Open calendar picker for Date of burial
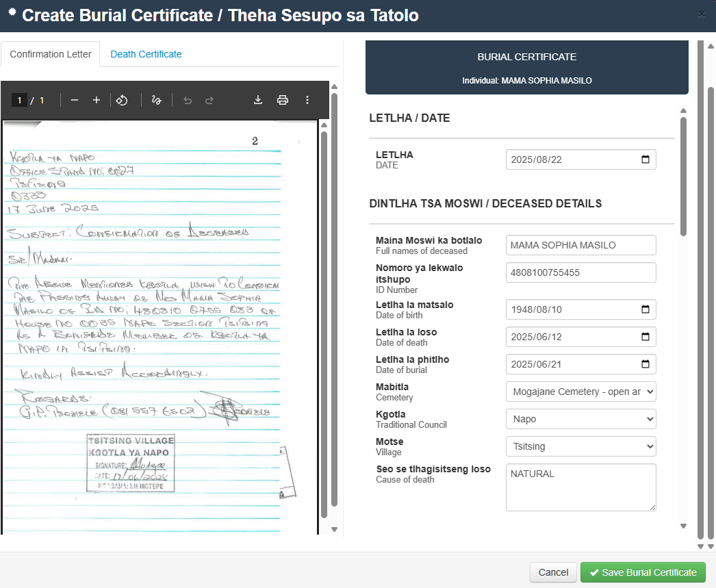 [645, 364]
